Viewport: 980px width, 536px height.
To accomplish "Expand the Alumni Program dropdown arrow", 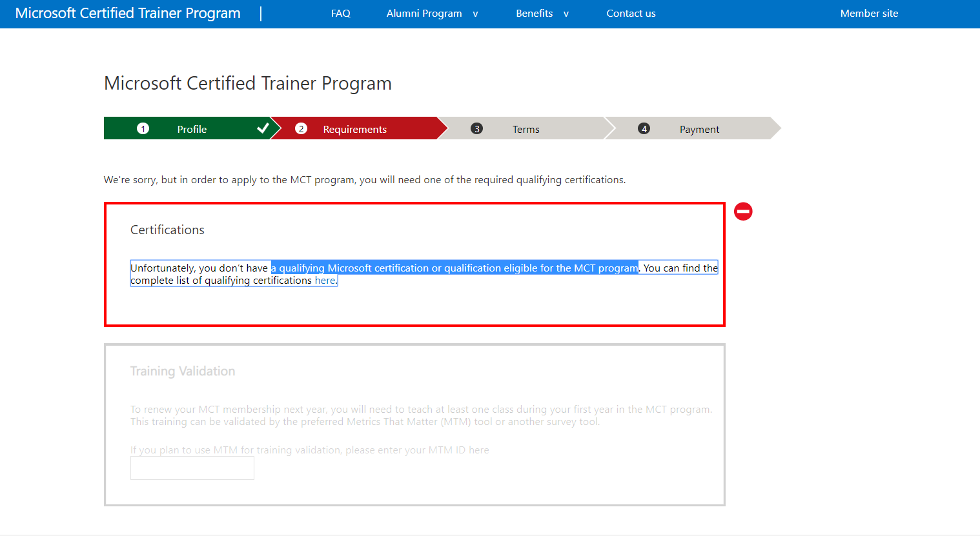I will [x=475, y=14].
